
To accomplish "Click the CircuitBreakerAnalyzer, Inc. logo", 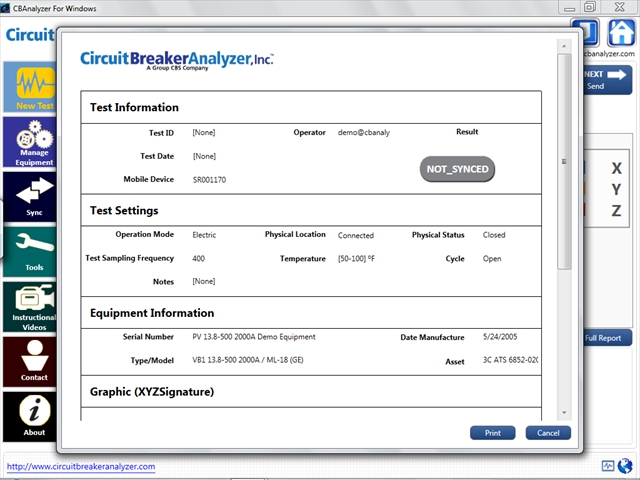I will [177, 60].
